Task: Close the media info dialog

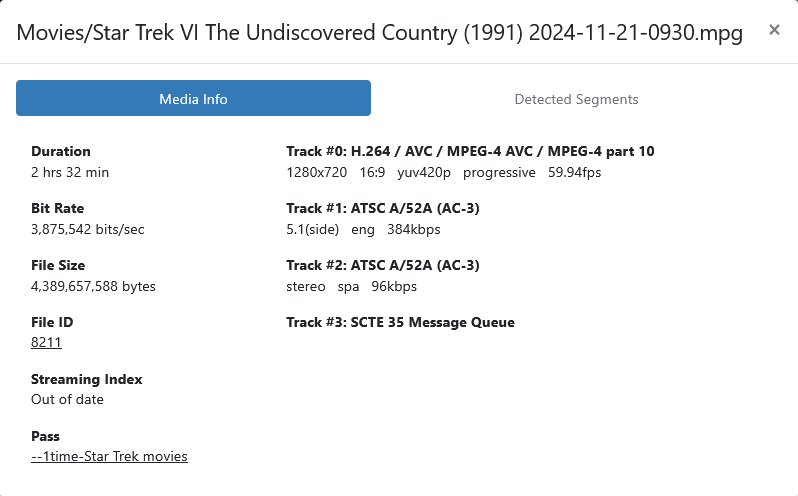Action: [x=773, y=30]
